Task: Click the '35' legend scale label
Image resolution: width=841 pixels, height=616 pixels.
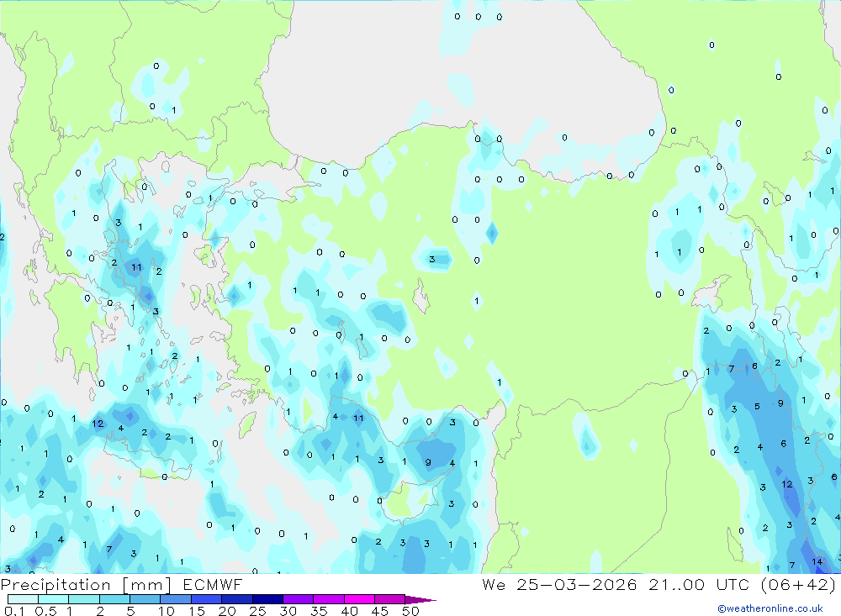Action: [319, 611]
